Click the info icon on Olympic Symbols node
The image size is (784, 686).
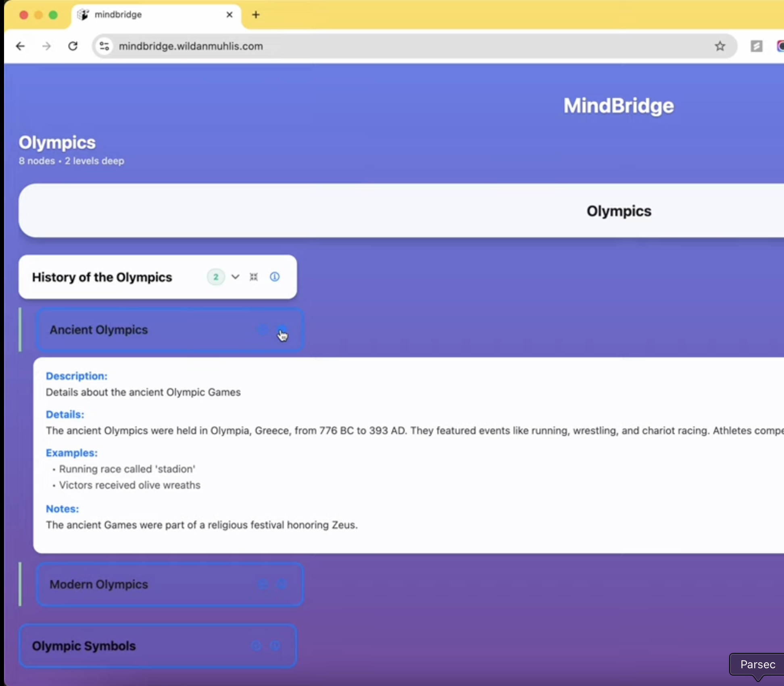click(x=275, y=646)
